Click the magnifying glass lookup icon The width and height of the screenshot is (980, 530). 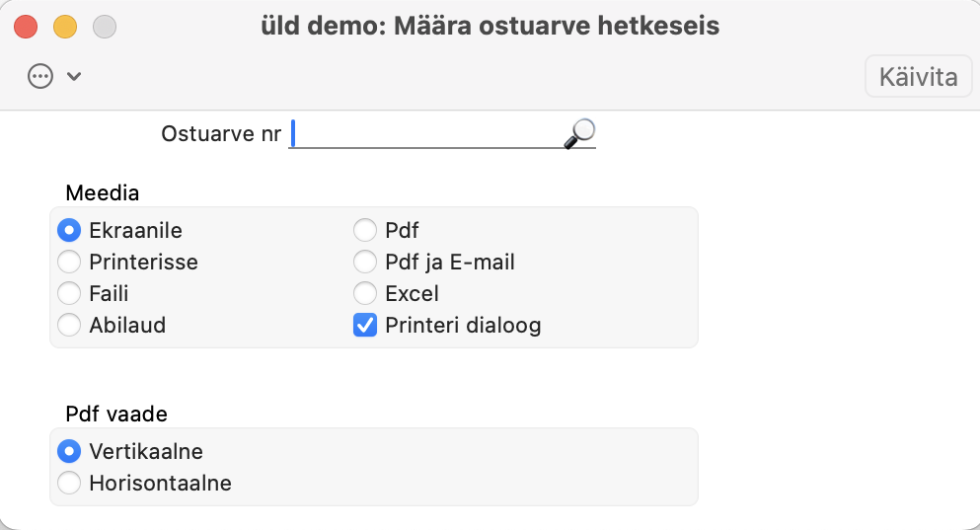pyautogui.click(x=579, y=133)
